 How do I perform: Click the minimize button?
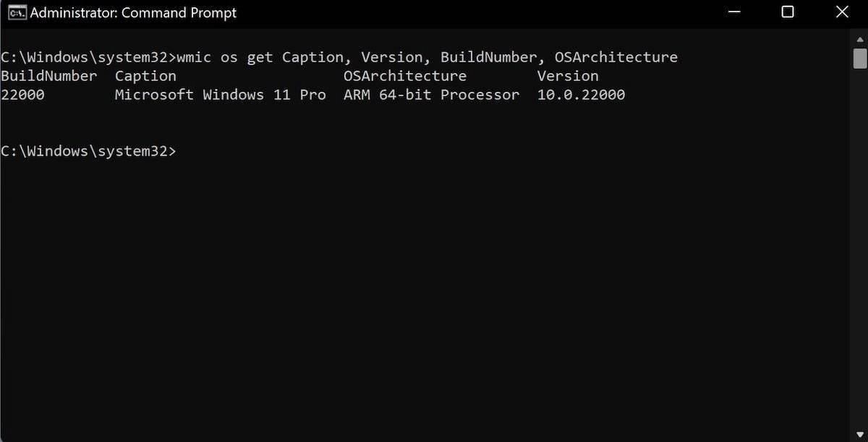[x=733, y=12]
